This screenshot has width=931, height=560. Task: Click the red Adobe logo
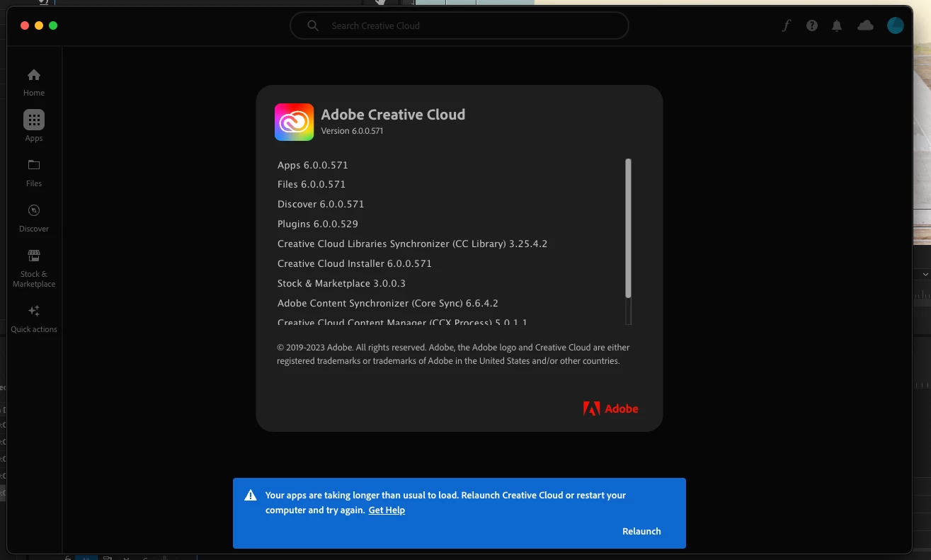pyautogui.click(x=610, y=408)
